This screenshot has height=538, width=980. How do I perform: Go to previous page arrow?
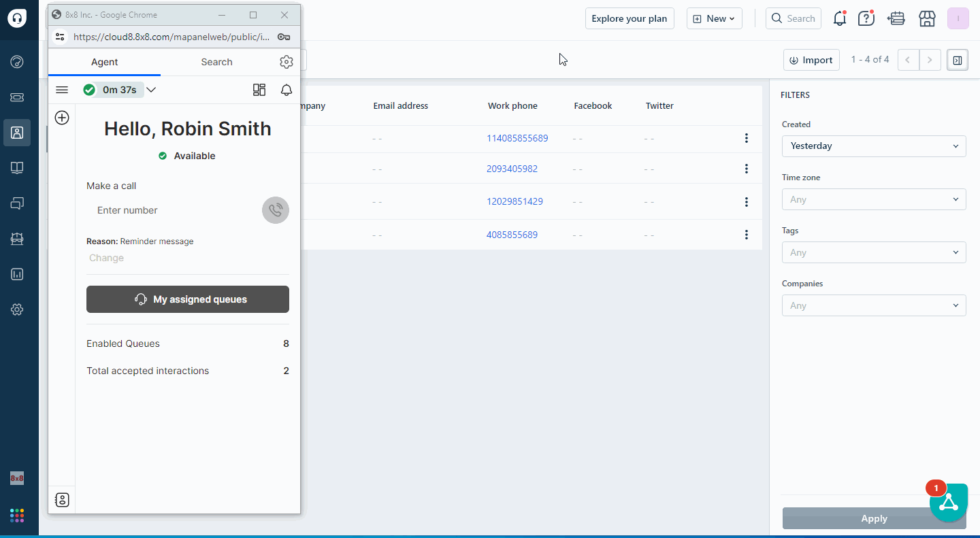click(908, 60)
